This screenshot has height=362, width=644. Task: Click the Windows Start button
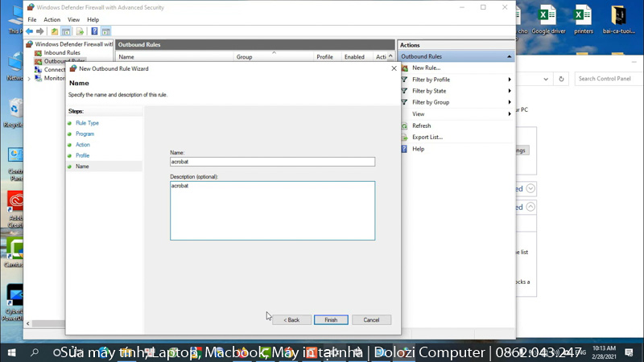12,352
